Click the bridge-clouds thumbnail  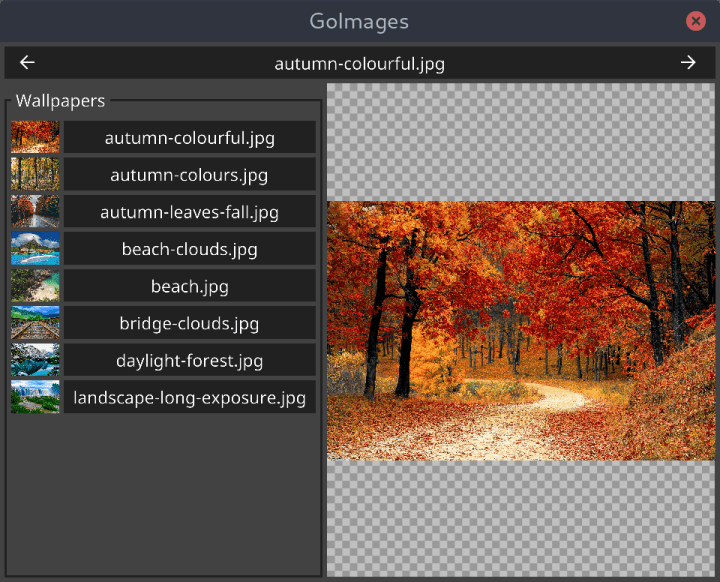pos(35,323)
